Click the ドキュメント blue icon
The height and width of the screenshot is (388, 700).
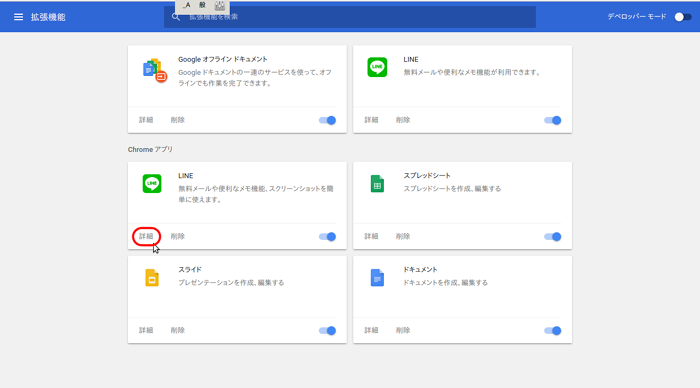coord(377,278)
